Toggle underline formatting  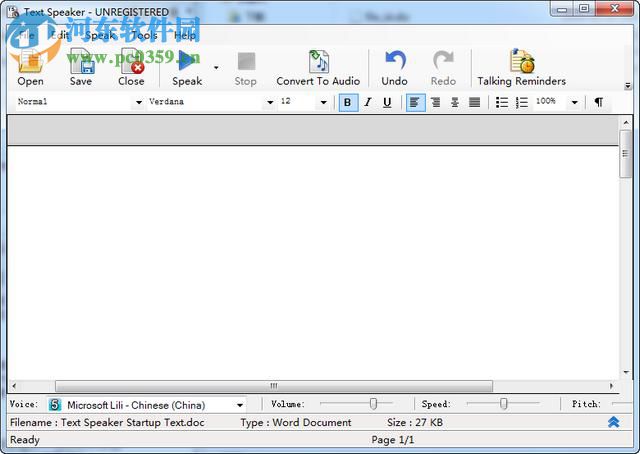pyautogui.click(x=387, y=102)
